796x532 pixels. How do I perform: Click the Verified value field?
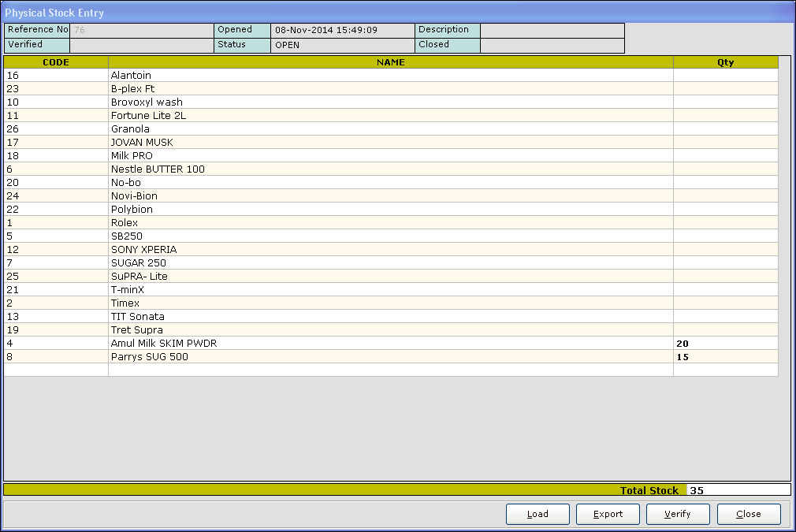142,45
